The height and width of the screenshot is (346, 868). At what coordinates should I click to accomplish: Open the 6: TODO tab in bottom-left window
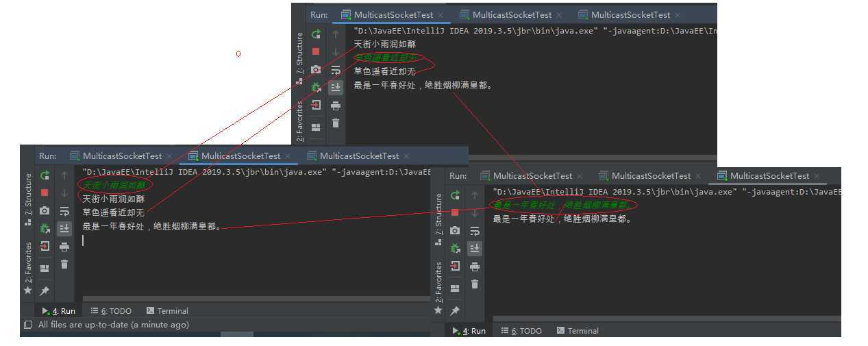[111, 310]
